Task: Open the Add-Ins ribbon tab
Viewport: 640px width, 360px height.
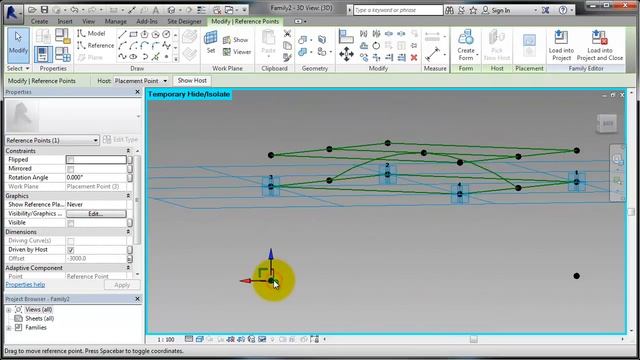Action: point(147,21)
